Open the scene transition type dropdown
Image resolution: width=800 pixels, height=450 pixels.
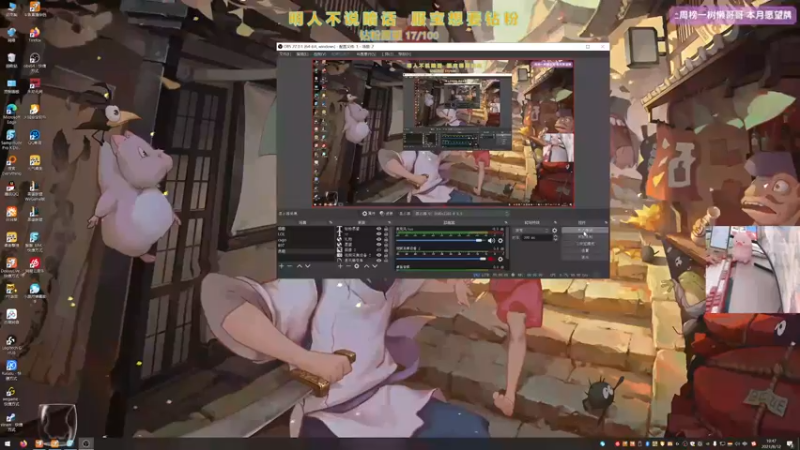coord(531,231)
